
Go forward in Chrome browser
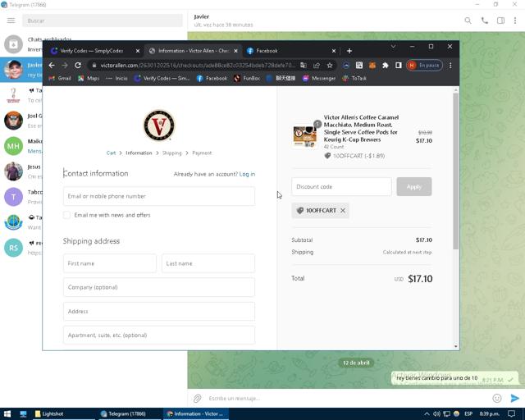(x=65, y=66)
